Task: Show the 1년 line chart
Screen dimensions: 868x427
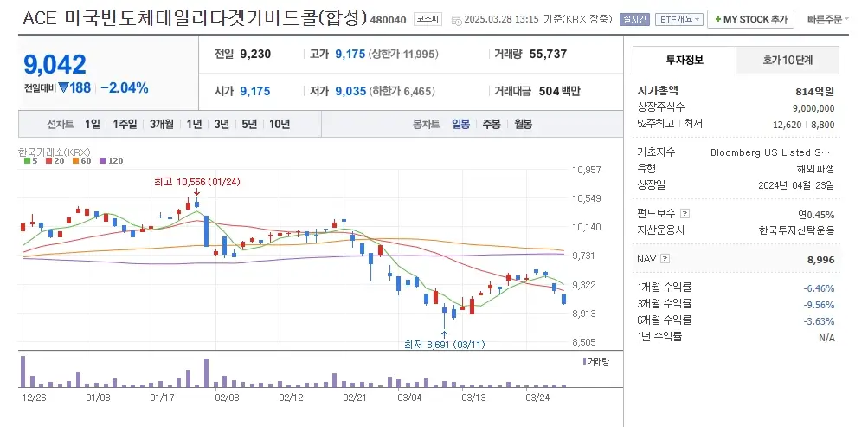Action: tap(194, 124)
